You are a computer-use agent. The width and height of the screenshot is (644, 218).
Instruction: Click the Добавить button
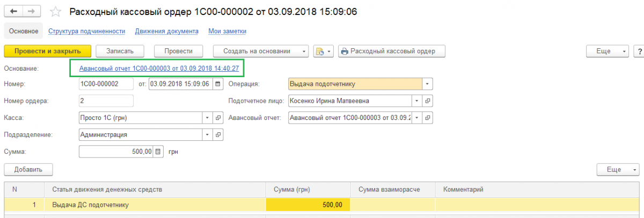point(28,169)
